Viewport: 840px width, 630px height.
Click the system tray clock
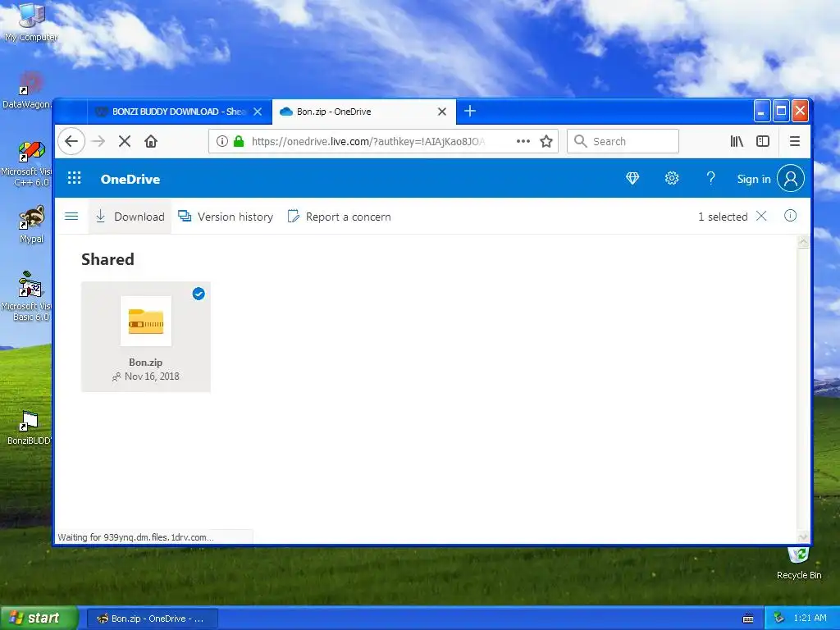pos(810,618)
